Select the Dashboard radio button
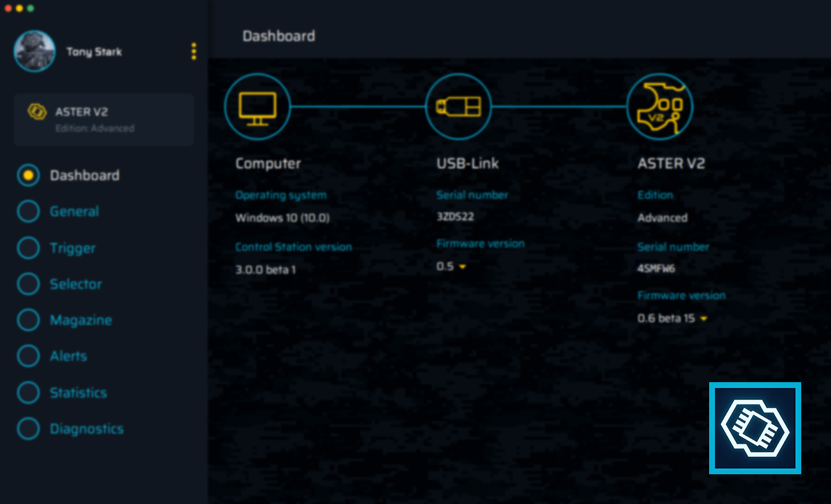The height and width of the screenshot is (504, 831). [x=28, y=176]
